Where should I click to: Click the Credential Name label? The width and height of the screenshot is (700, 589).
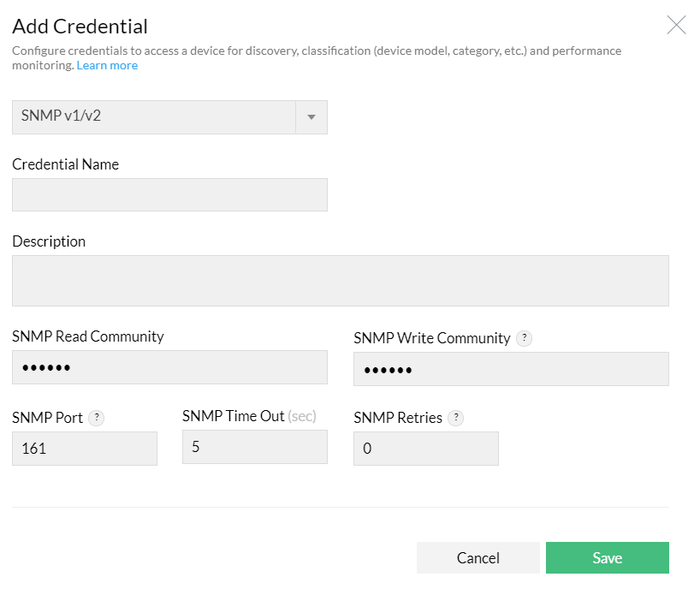click(65, 164)
